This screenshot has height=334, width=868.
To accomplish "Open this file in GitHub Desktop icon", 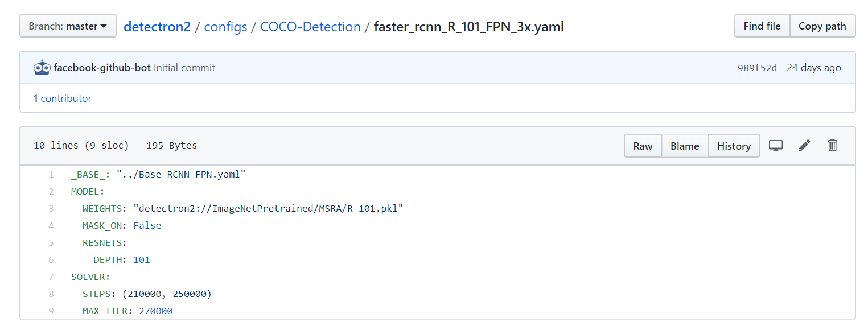I will pos(775,146).
